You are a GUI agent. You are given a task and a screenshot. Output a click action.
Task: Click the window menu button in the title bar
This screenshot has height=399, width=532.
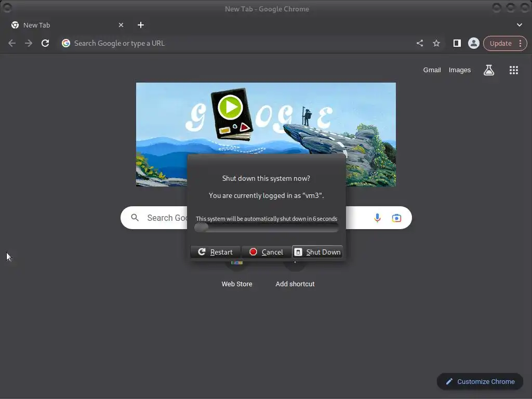(x=7, y=7)
